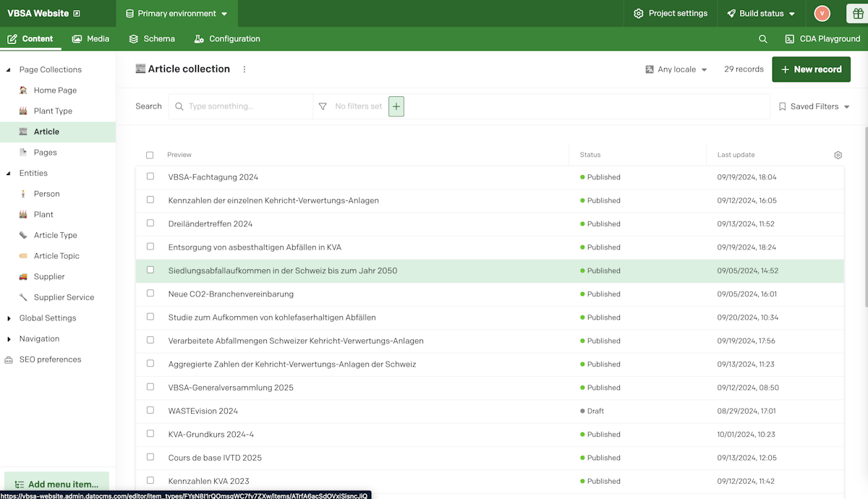Open the Any locale dropdown
868x499 pixels.
[676, 69]
